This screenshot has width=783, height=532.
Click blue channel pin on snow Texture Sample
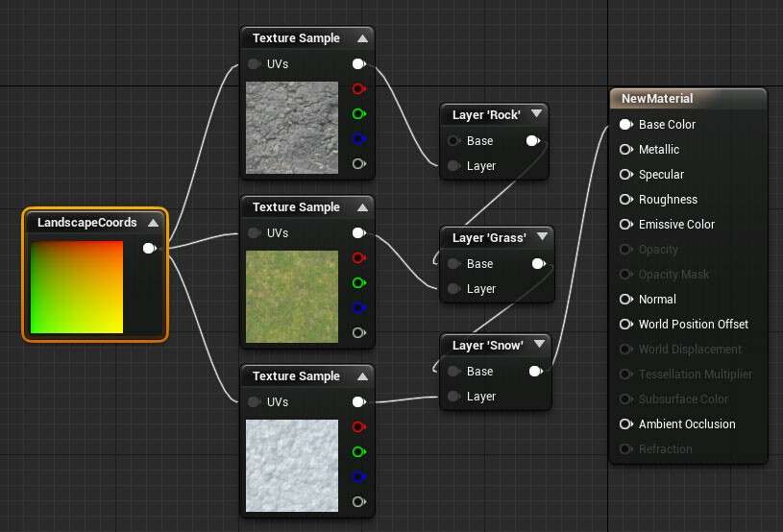click(x=358, y=476)
